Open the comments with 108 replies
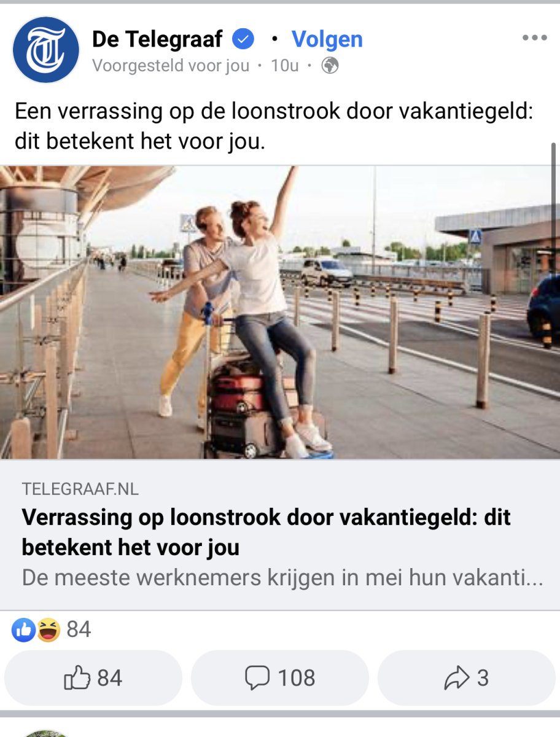Screen dimensions: 560x737 (x=280, y=678)
